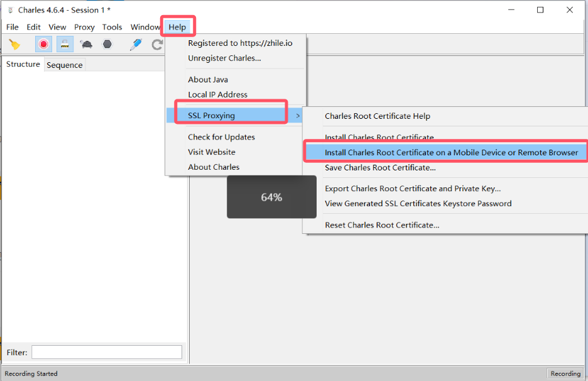Click the 64% overlay indicator
Screen dimensions: 588x381
271,197
